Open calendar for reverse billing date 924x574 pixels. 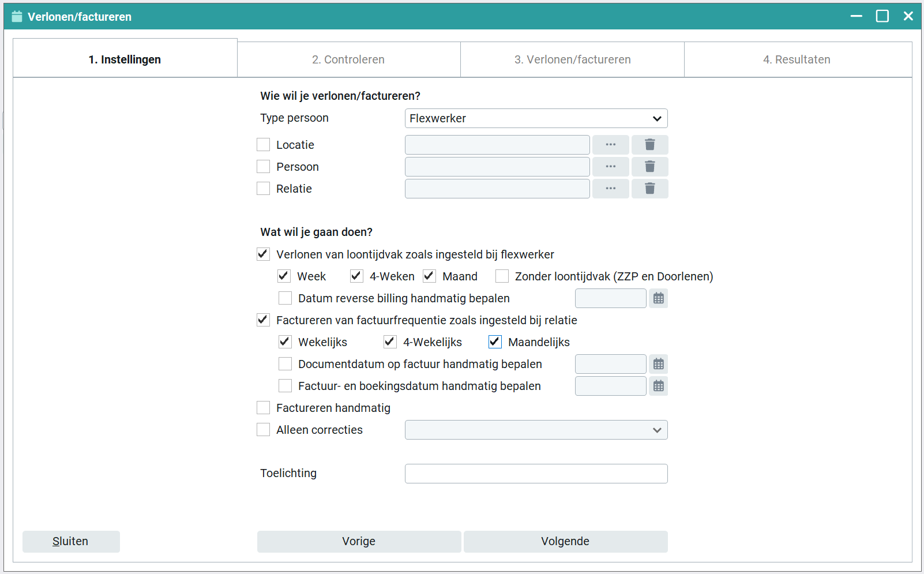[658, 299]
